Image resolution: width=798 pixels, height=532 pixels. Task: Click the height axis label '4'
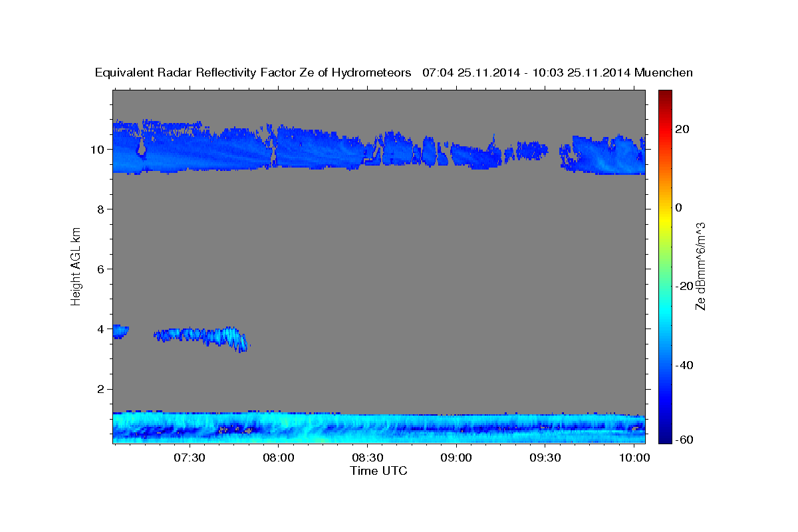point(100,329)
